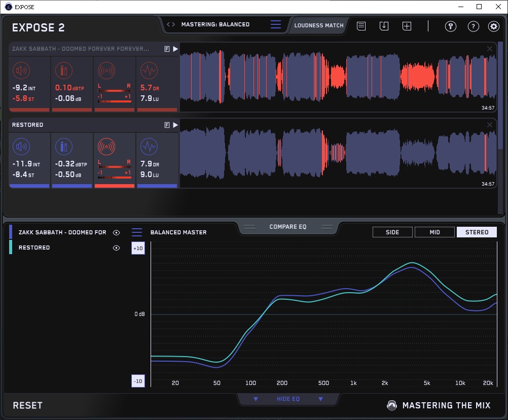Toggle visibility of Restored EQ curve
Image resolution: width=508 pixels, height=420 pixels.
(x=117, y=248)
